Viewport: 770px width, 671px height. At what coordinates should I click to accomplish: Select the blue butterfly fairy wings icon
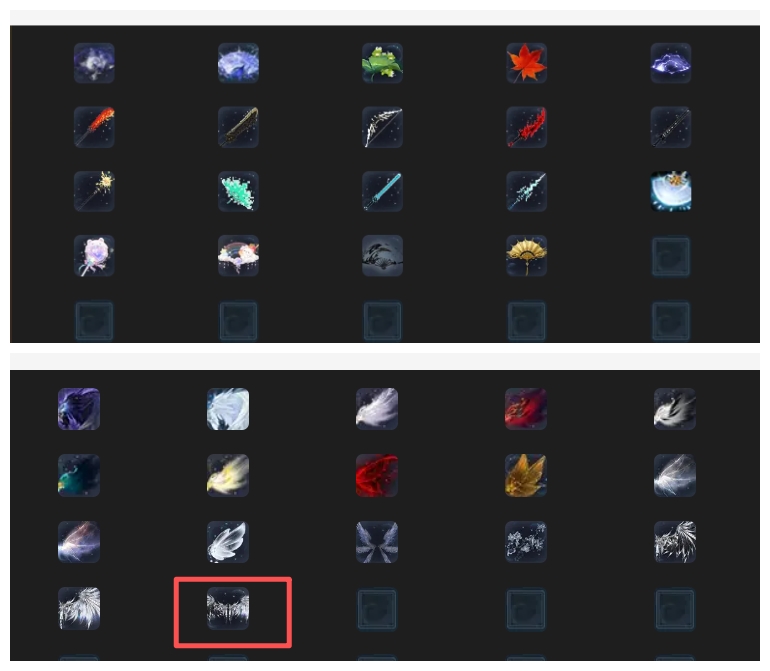pos(377,542)
